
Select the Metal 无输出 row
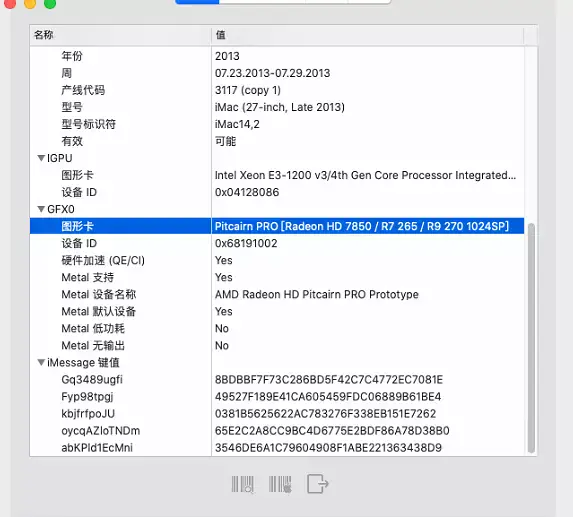277,346
